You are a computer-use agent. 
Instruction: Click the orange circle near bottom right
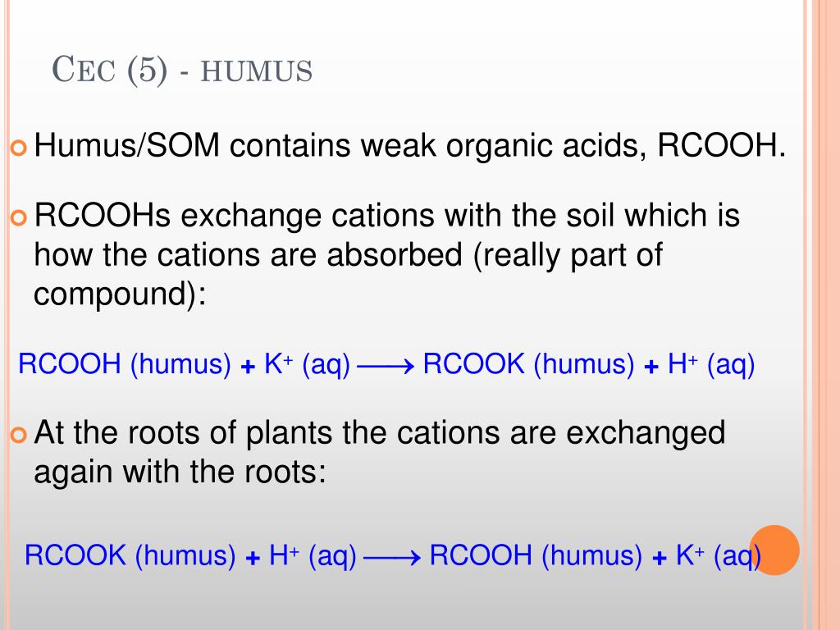pos(774,550)
